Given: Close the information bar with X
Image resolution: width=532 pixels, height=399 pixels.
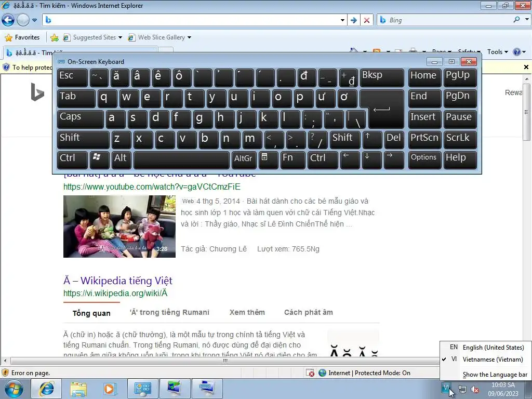Looking at the screenshot, I should 526,67.
